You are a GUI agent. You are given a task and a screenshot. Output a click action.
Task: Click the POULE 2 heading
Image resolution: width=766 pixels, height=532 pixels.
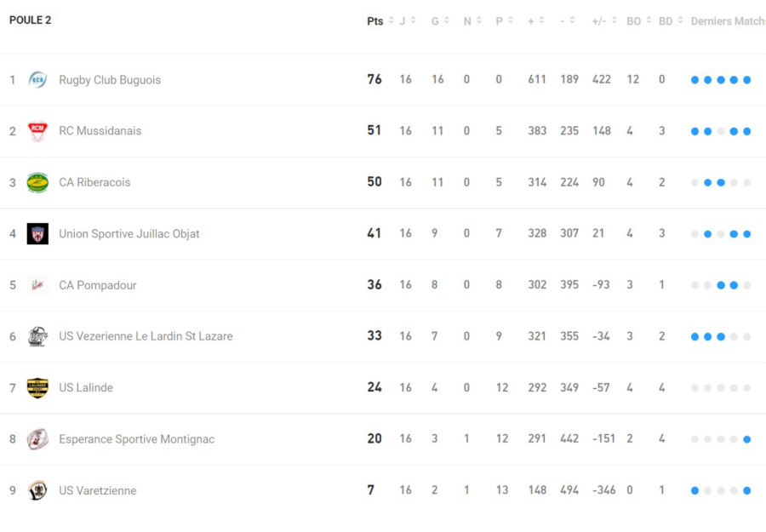pyautogui.click(x=31, y=20)
